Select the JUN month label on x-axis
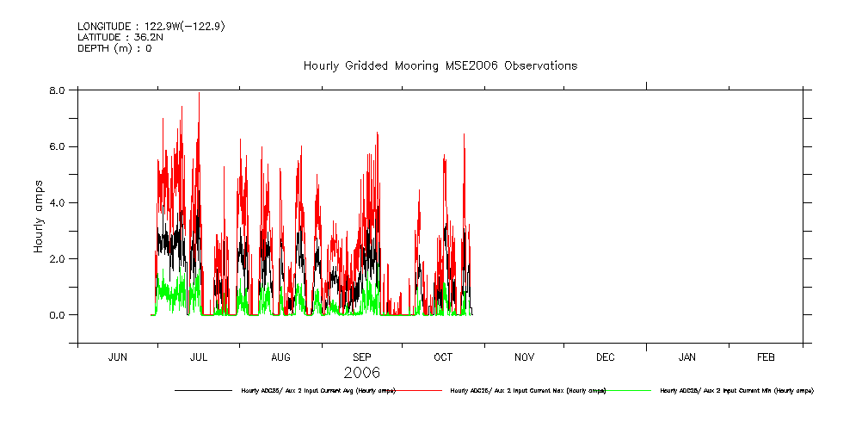868x434 pixels. 118,356
